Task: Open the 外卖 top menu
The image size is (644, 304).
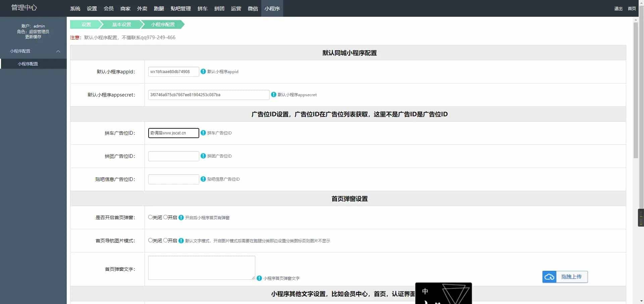Action: click(142, 8)
